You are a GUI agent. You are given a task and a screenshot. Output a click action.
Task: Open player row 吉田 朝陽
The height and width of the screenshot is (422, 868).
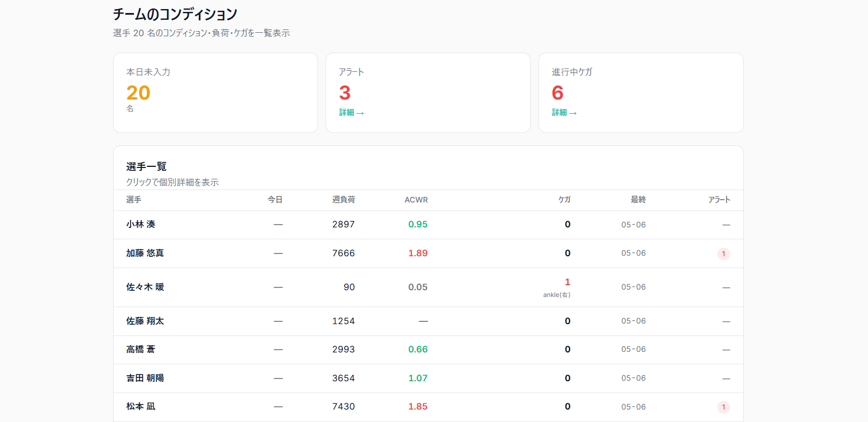pos(428,378)
